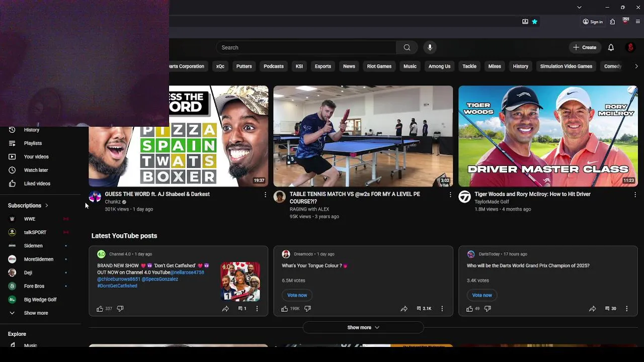Open the browser hamburger menu

(638, 22)
